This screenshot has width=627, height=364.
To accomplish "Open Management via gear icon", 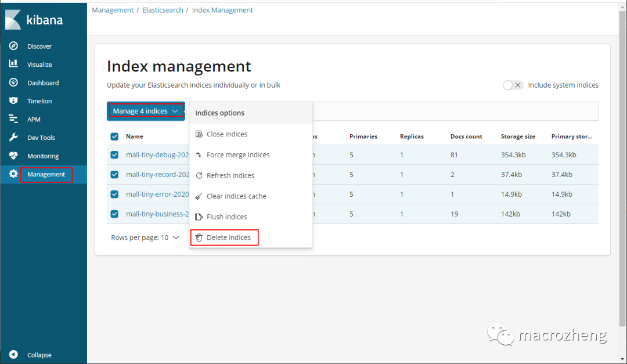I will [13, 174].
